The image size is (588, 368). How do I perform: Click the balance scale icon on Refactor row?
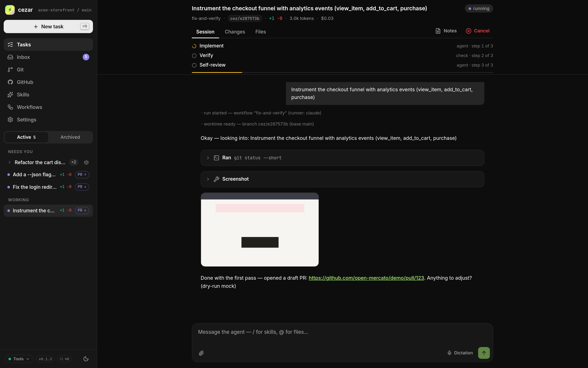(x=86, y=162)
